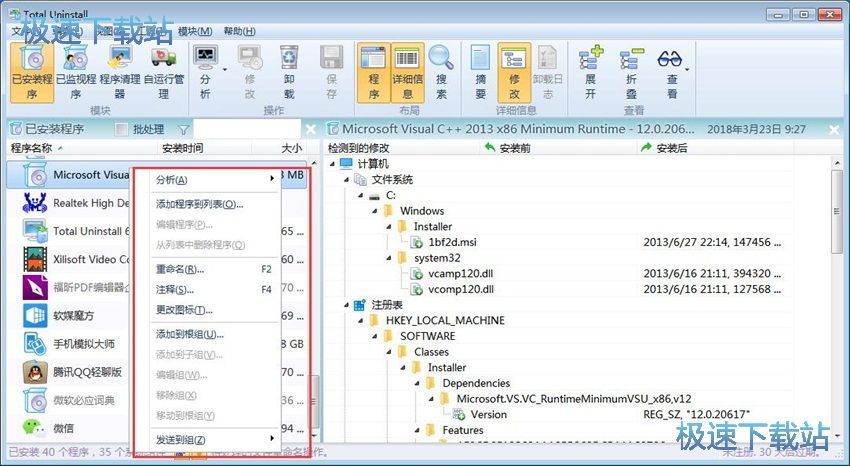Open the 程序清理器 module

coord(120,73)
